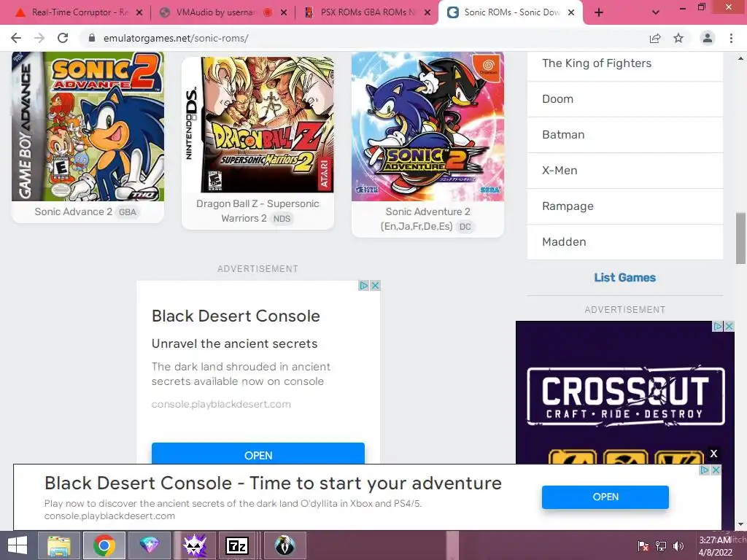The width and height of the screenshot is (747, 560).
Task: Open File Explorer from the taskbar
Action: coord(59,545)
